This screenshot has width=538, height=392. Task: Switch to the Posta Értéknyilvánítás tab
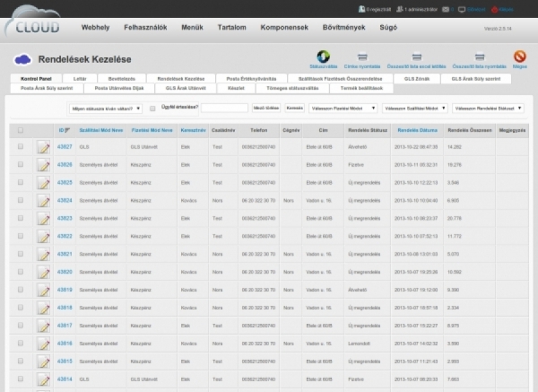point(251,79)
